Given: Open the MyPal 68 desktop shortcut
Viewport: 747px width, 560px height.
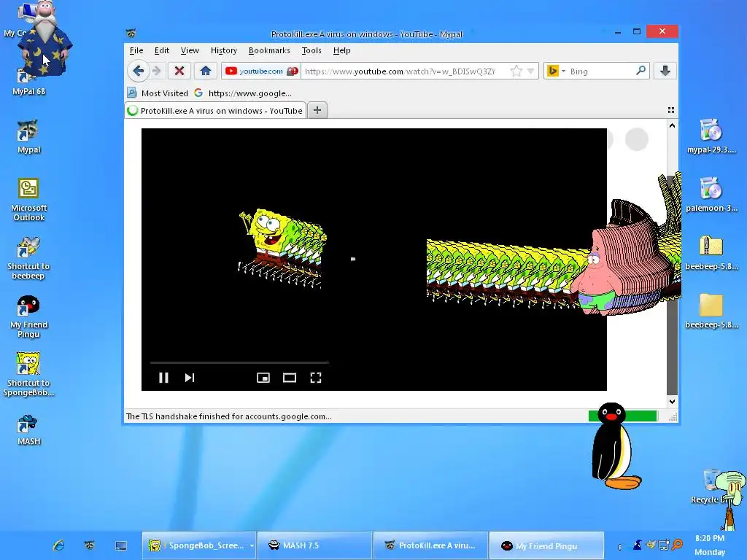Looking at the screenshot, I should (28, 82).
